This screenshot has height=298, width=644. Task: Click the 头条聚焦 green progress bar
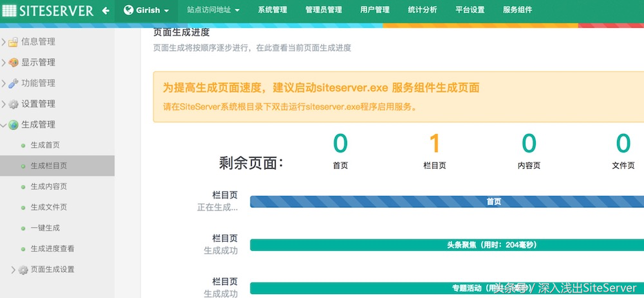(x=447, y=245)
